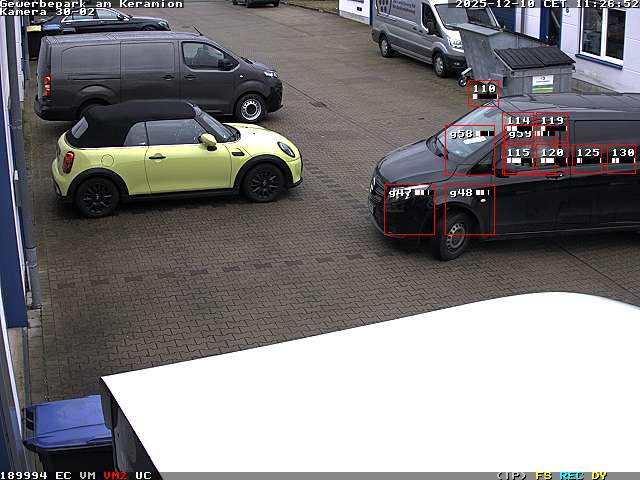Click the DY status indicator
Viewport: 640px width, 480px height.
coord(599,475)
